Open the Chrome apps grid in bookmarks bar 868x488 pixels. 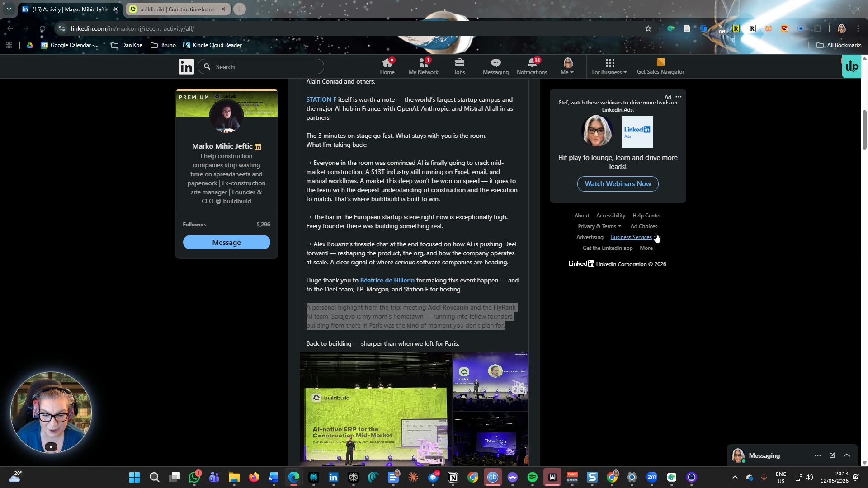[x=9, y=45]
